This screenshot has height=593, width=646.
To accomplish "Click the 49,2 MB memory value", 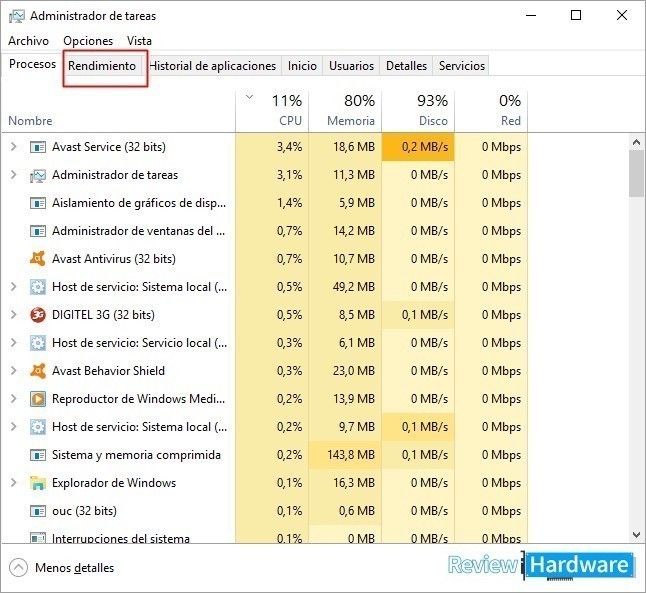I will point(354,287).
